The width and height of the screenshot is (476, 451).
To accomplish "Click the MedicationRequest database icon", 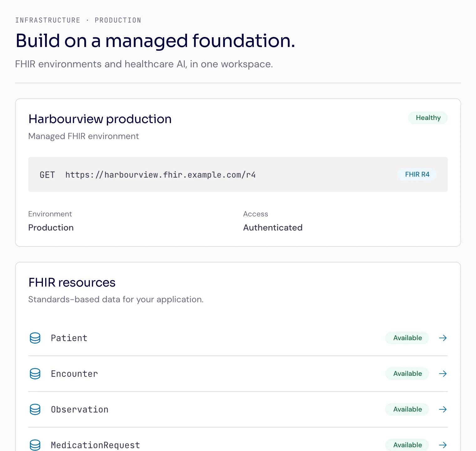I will [35, 445].
